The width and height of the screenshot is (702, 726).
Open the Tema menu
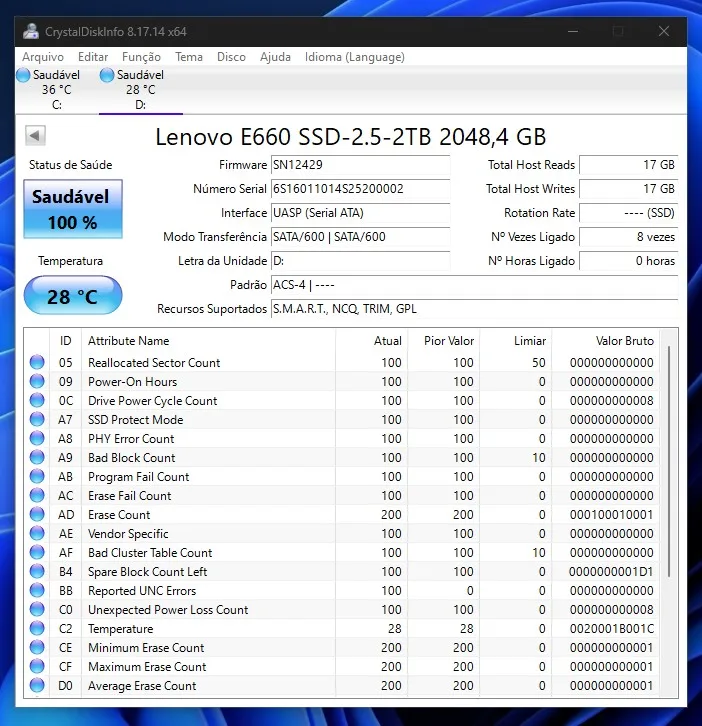tap(189, 57)
